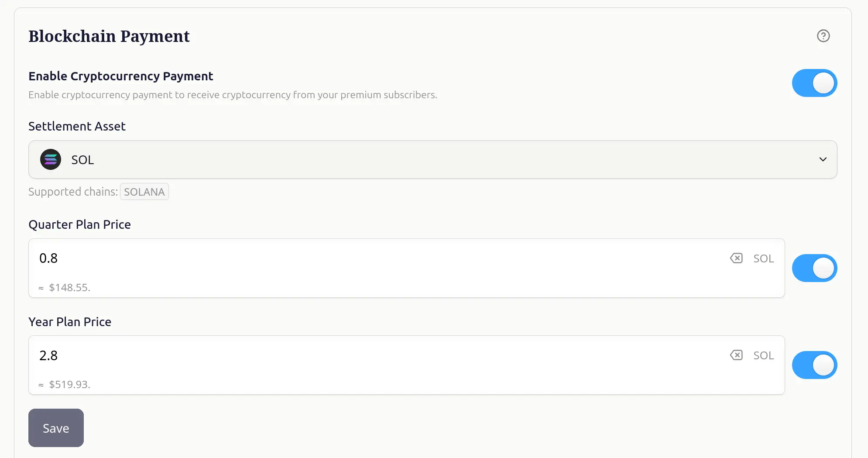Viewport: 868px width, 458px height.
Task: Click the SOL unit in Year Plan field
Action: click(763, 355)
